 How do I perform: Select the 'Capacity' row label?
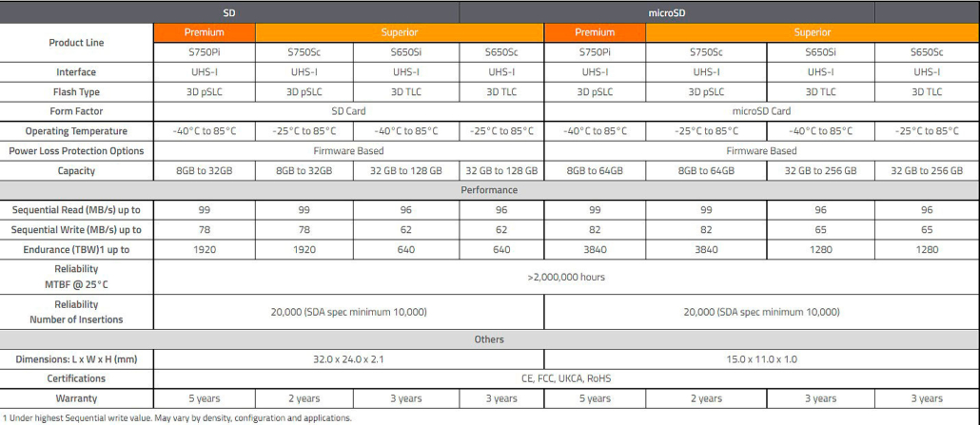point(76,170)
